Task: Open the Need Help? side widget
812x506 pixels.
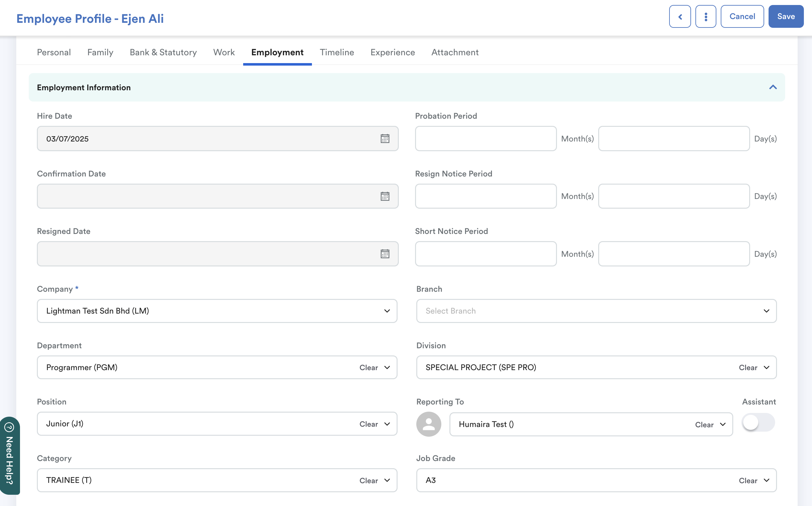Action: 10,455
